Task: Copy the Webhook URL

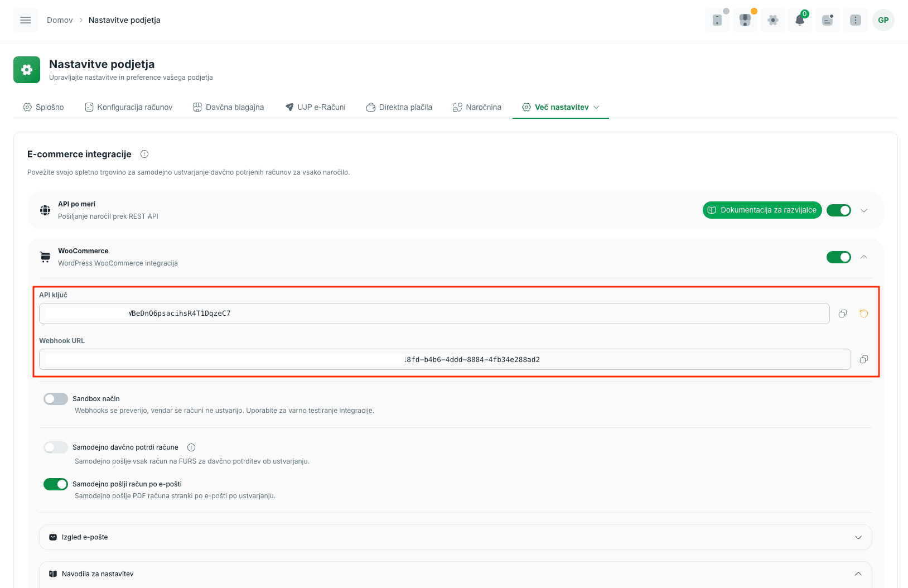Action: 864,359
